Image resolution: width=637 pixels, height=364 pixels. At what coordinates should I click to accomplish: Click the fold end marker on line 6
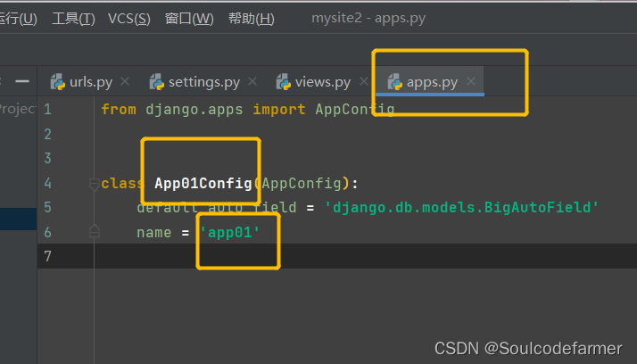pyautogui.click(x=95, y=232)
